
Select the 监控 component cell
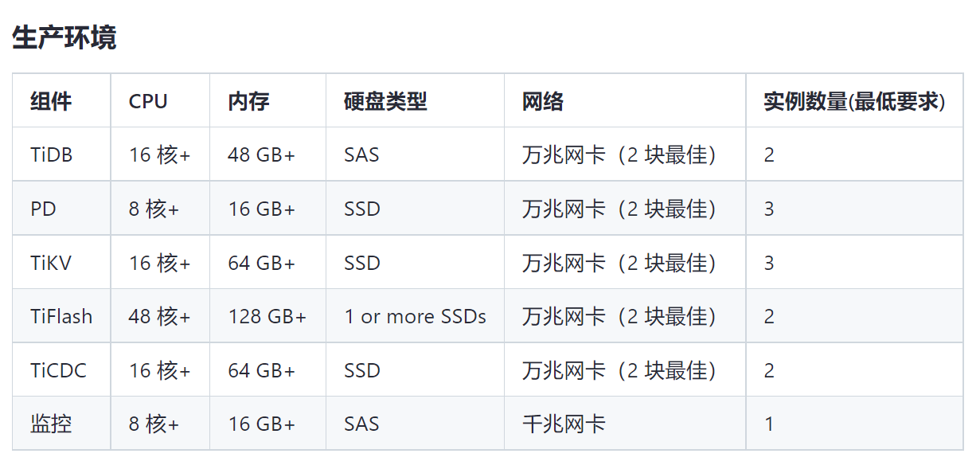pos(51,424)
